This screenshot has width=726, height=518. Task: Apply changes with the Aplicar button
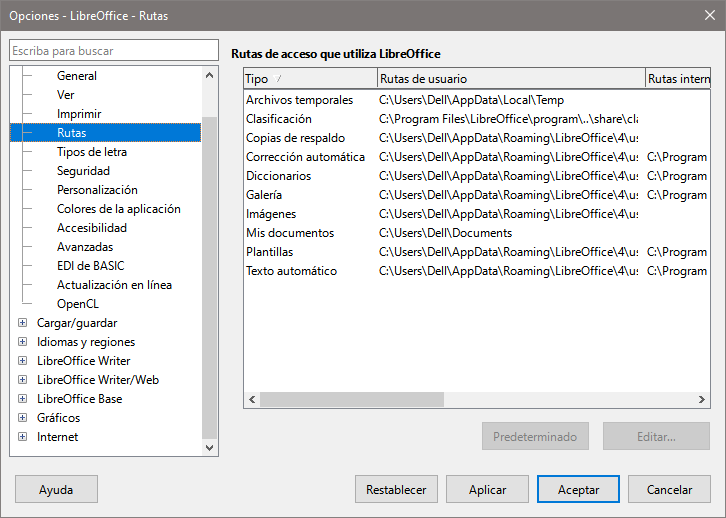coord(487,489)
